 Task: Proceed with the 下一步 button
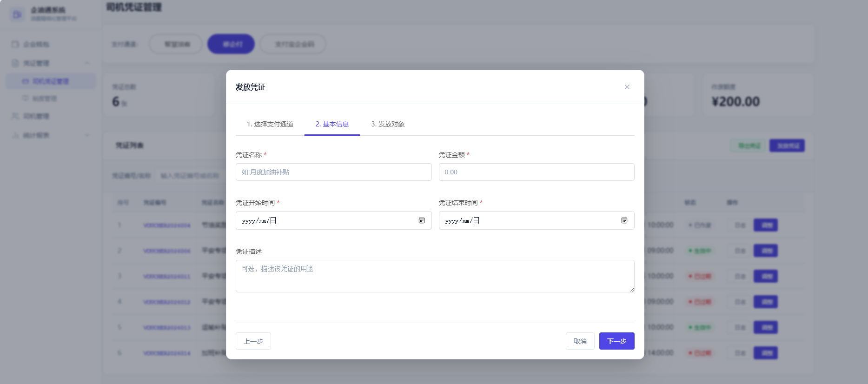(616, 341)
